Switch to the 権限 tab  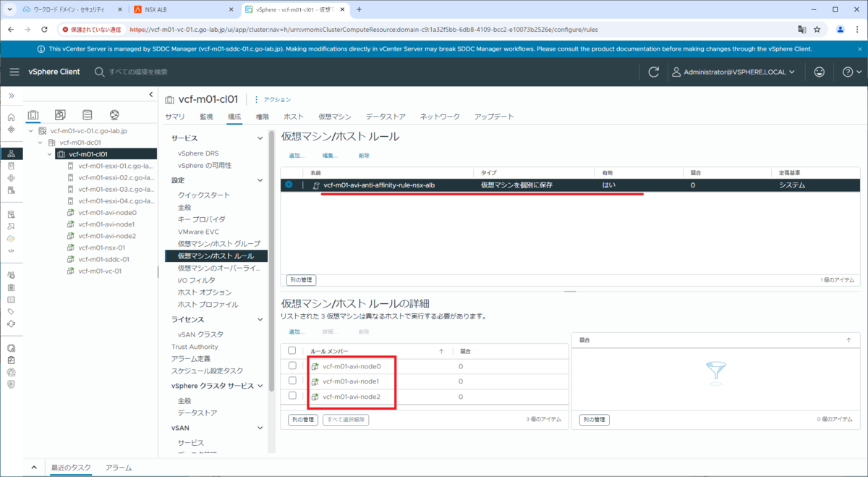263,117
